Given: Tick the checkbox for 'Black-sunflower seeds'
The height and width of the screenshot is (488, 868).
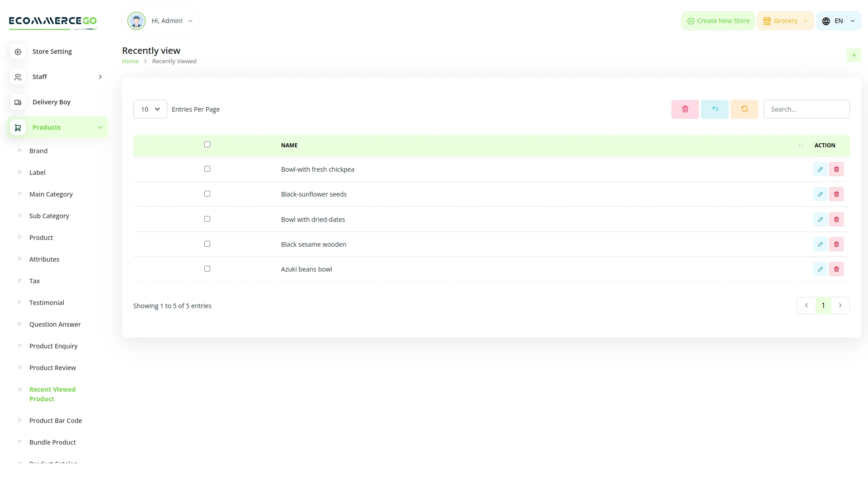Looking at the screenshot, I should click(x=207, y=193).
